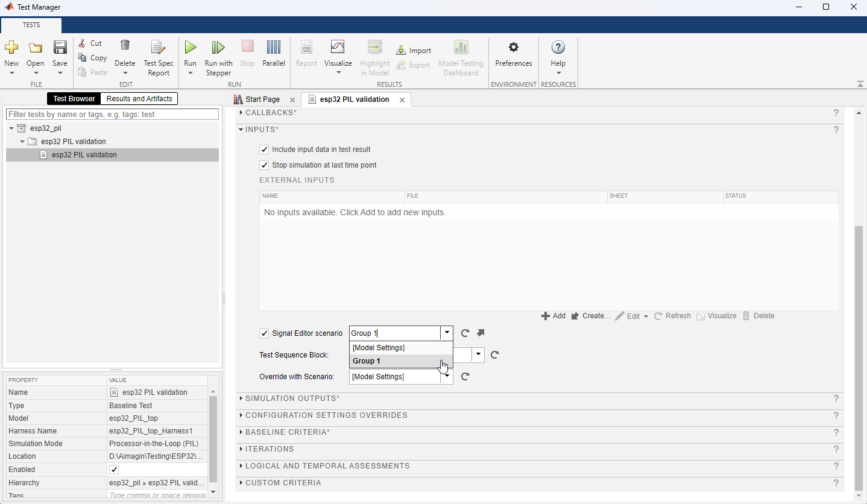Viewport: 867px width, 504px height.
Task: Add a new external input
Action: 553,316
